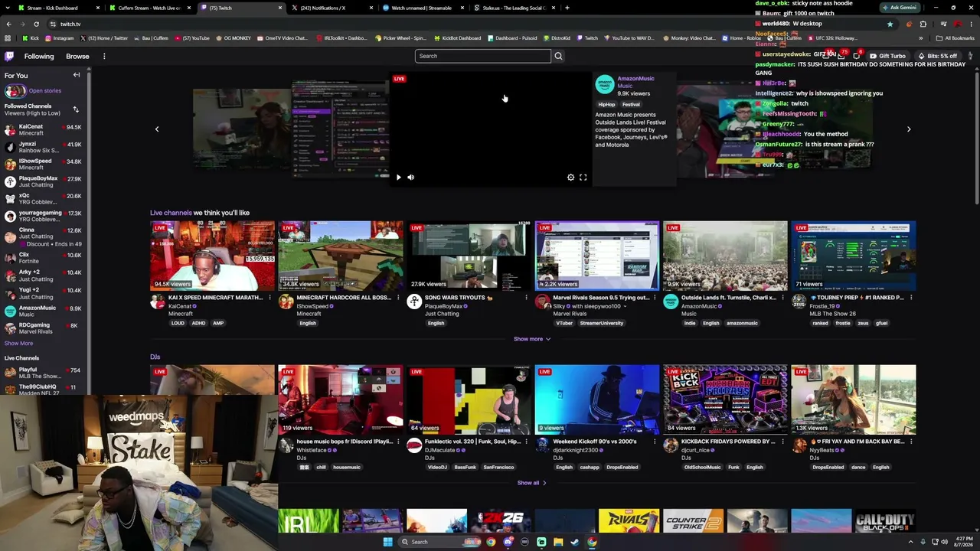Image resolution: width=980 pixels, height=551 pixels.
Task: Reload the twitch.tv page
Action: [x=36, y=24]
